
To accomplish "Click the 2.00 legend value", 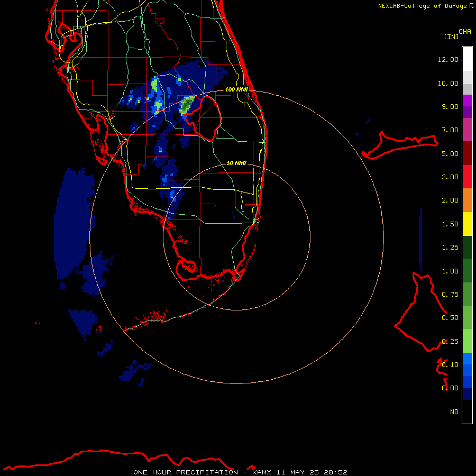I will [x=450, y=200].
